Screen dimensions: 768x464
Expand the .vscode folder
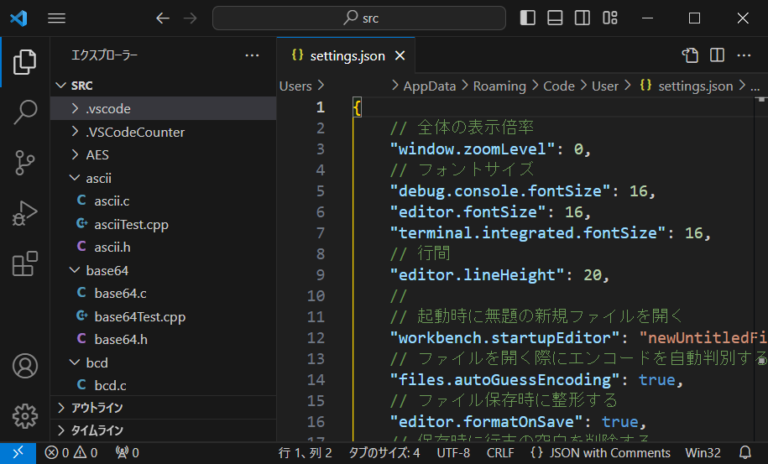click(x=108, y=108)
